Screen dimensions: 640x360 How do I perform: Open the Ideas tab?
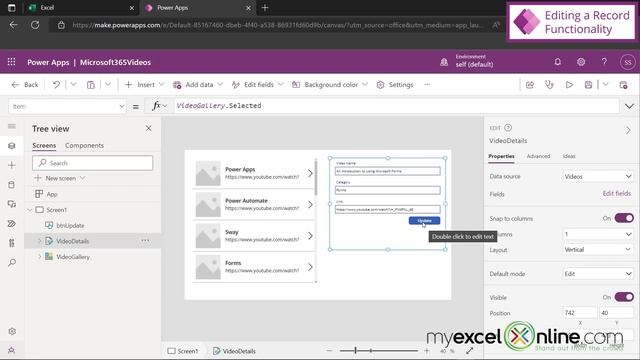pos(569,156)
